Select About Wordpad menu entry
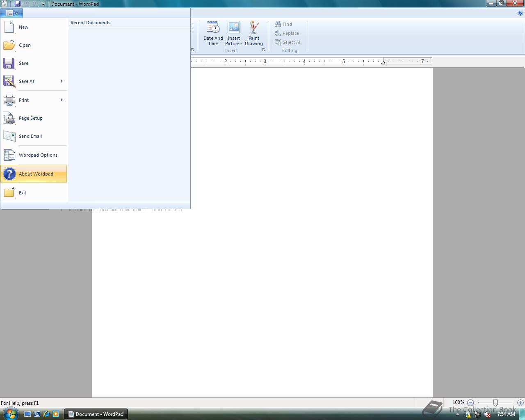 coord(34,174)
